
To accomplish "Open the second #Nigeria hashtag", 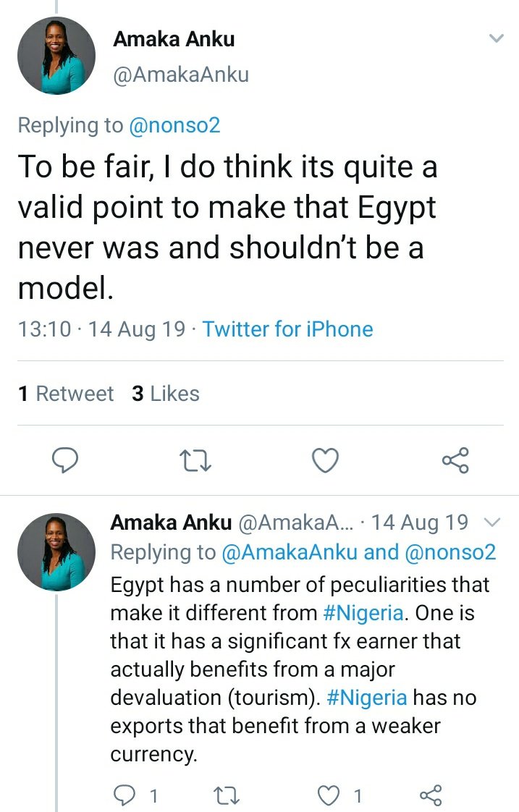I will click(x=367, y=698).
